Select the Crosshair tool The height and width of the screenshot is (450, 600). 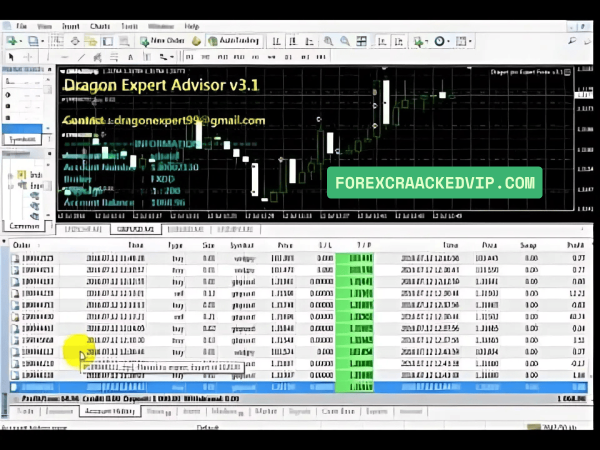(28, 57)
